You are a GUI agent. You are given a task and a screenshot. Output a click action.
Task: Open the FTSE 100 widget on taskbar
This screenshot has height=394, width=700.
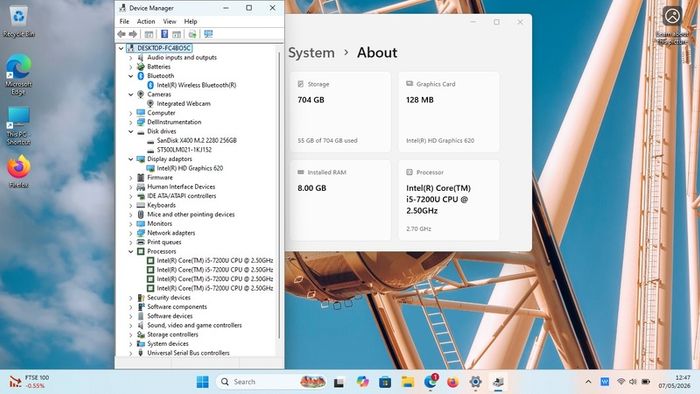tap(29, 382)
